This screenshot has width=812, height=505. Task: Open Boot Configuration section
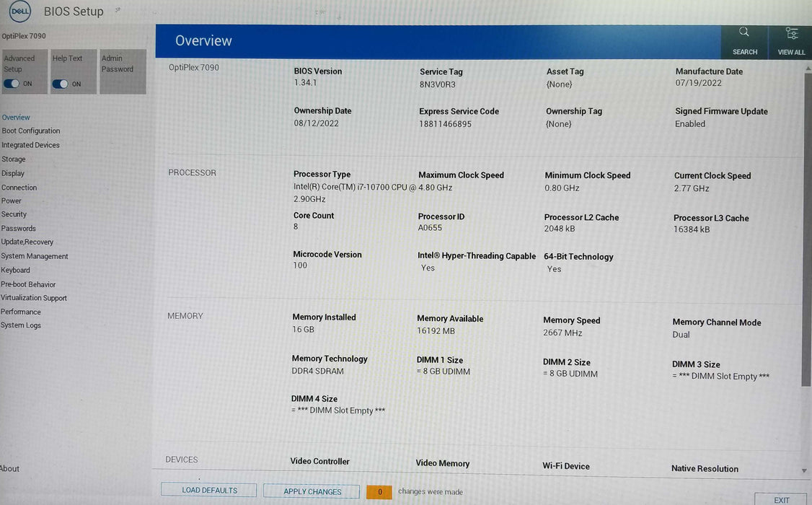[x=30, y=131]
